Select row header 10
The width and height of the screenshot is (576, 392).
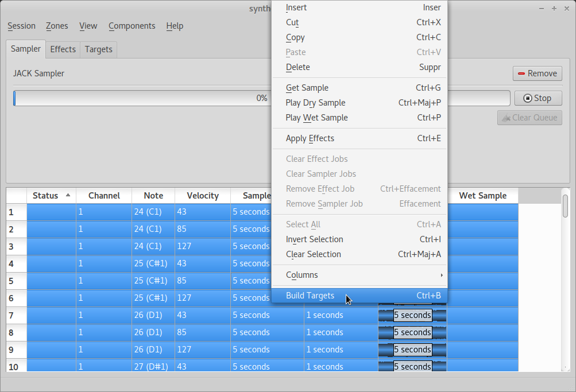point(17,367)
